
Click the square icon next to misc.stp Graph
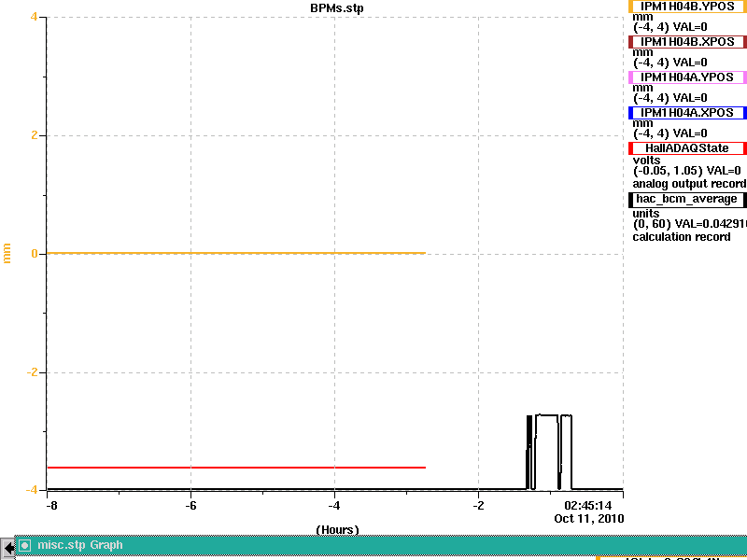click(x=25, y=545)
